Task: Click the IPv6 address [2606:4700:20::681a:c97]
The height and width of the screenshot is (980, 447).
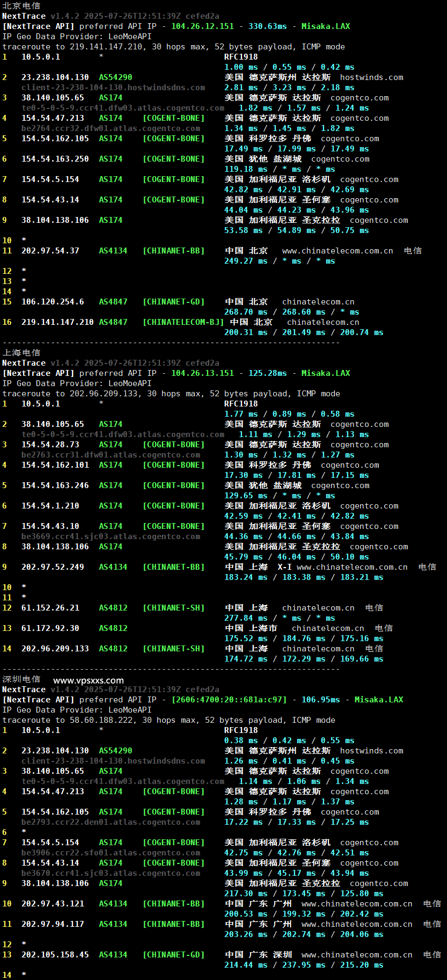Action: 229,700
